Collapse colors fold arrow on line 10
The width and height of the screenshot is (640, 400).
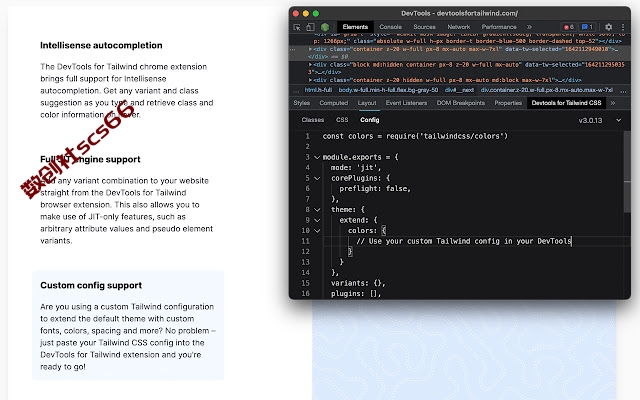click(317, 231)
